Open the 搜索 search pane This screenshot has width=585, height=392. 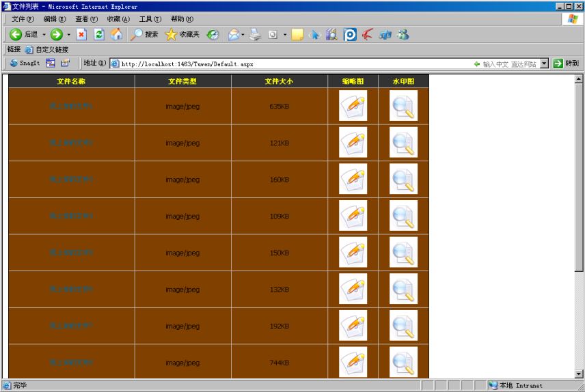[x=144, y=34]
